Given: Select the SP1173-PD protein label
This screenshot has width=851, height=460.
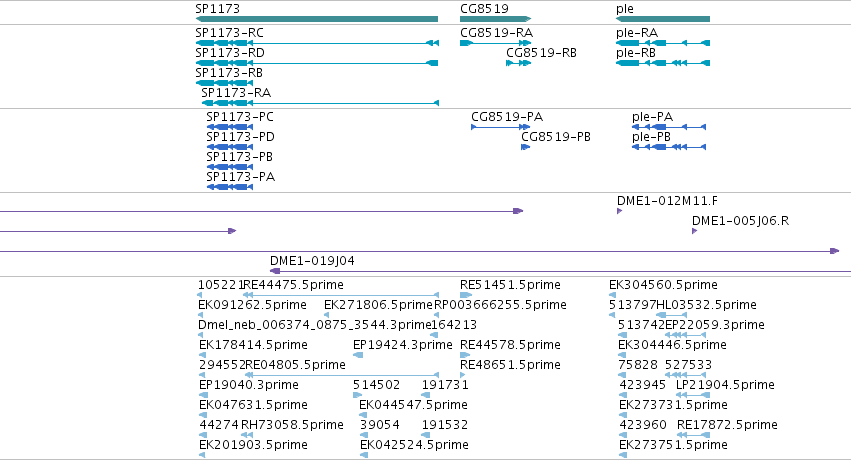Looking at the screenshot, I should pos(240,137).
